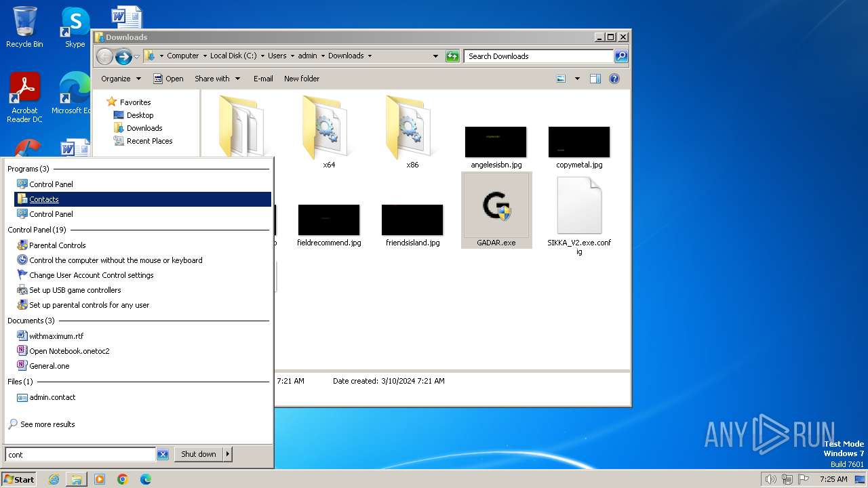Launch Microsoft Edge from taskbar
Image resolution: width=868 pixels, height=488 pixels.
145,479
